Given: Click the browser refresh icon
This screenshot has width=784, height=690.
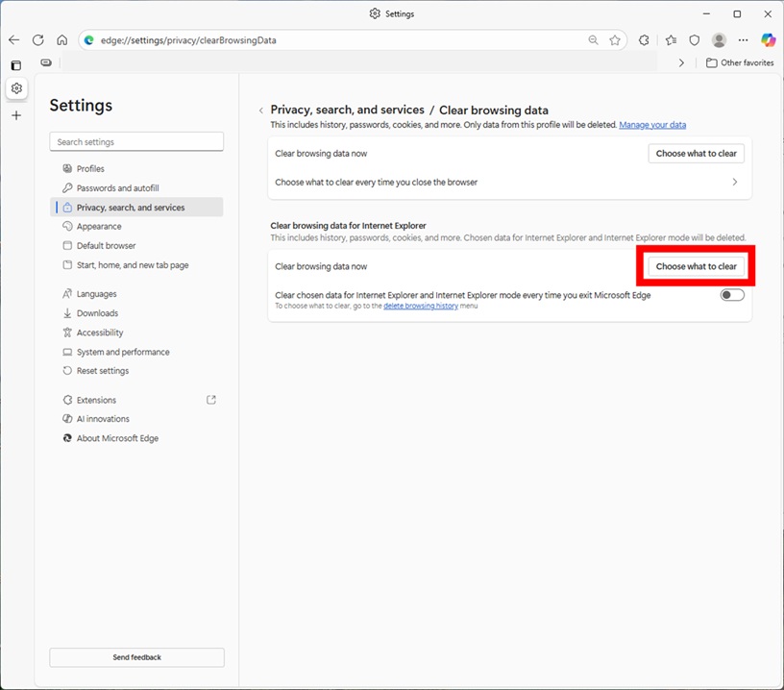Looking at the screenshot, I should point(38,40).
